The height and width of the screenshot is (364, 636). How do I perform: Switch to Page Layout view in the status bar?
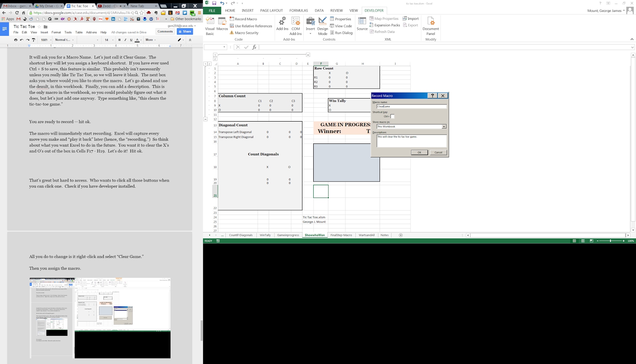583,241
